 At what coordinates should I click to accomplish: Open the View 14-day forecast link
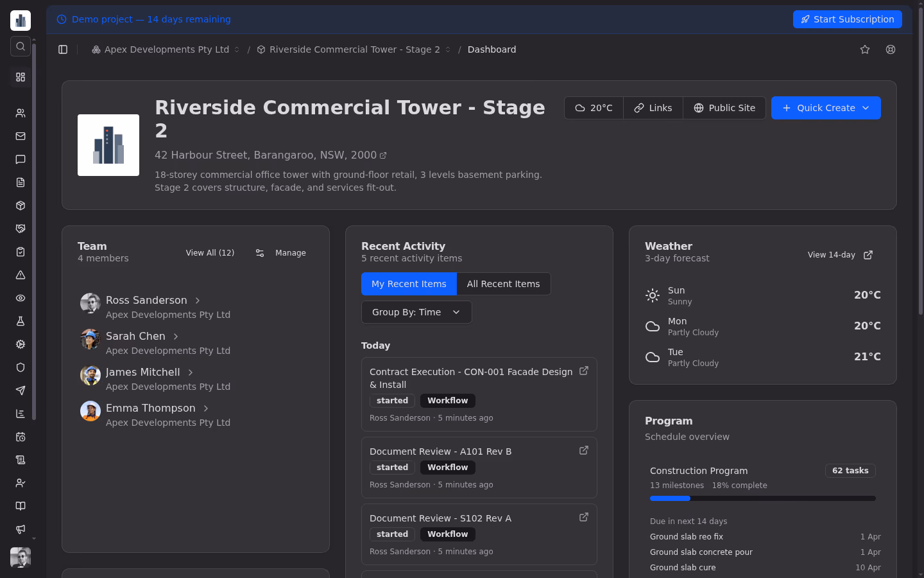click(x=839, y=255)
